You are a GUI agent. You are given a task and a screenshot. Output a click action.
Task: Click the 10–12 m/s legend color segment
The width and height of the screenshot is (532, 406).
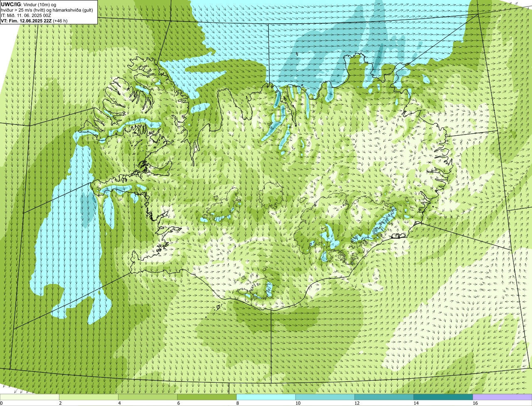(x=325, y=397)
